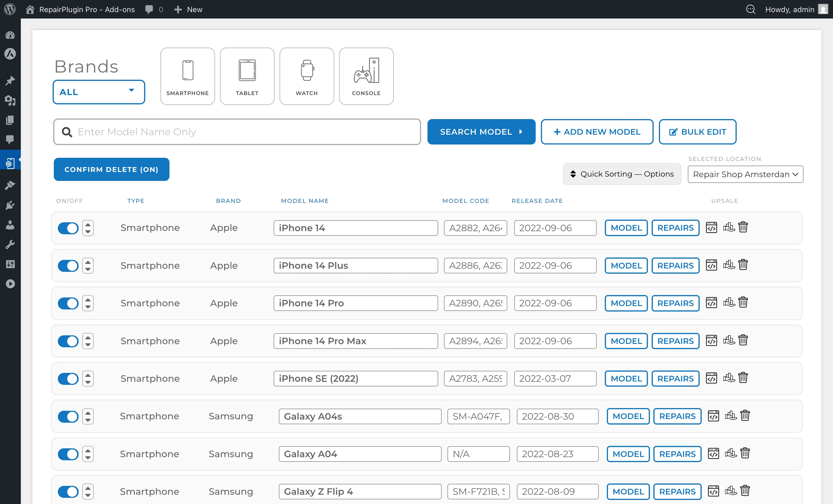Open the New menu in the admin bar
The image size is (833, 504).
coord(188,9)
